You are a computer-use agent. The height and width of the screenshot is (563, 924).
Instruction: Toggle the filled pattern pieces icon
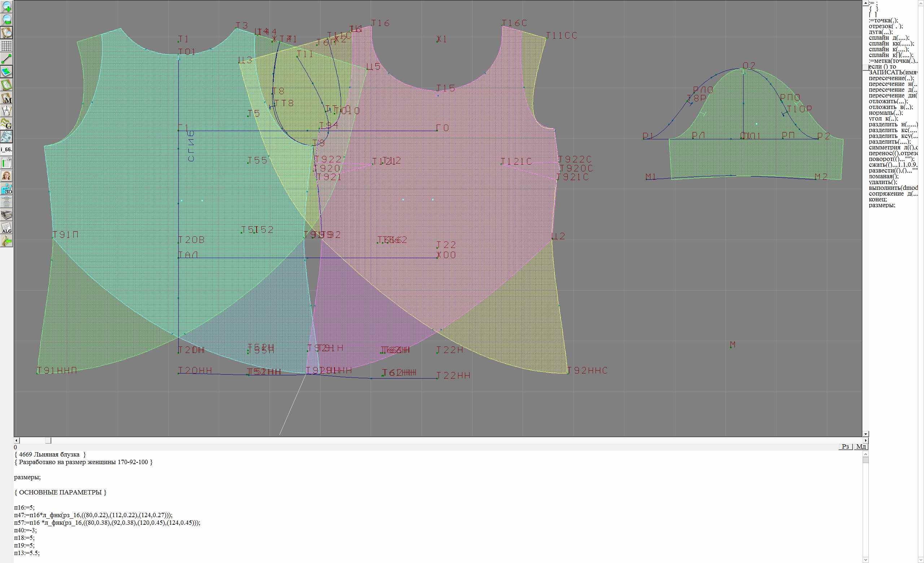(7, 71)
